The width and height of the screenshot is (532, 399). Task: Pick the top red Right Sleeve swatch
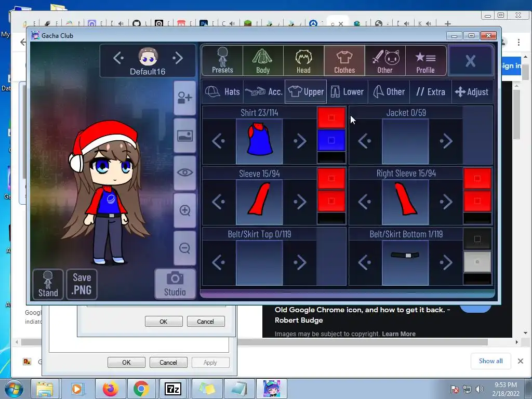click(x=477, y=179)
